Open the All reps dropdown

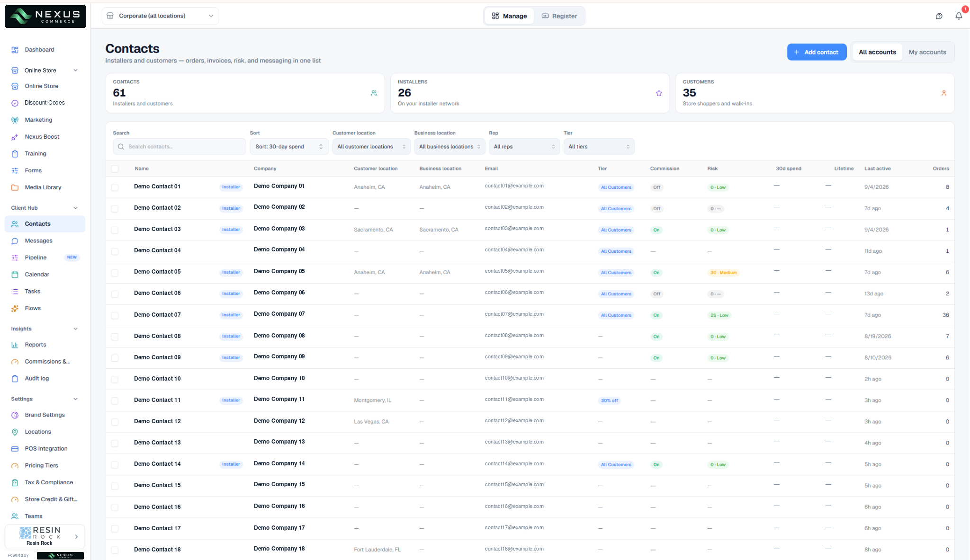tap(524, 147)
